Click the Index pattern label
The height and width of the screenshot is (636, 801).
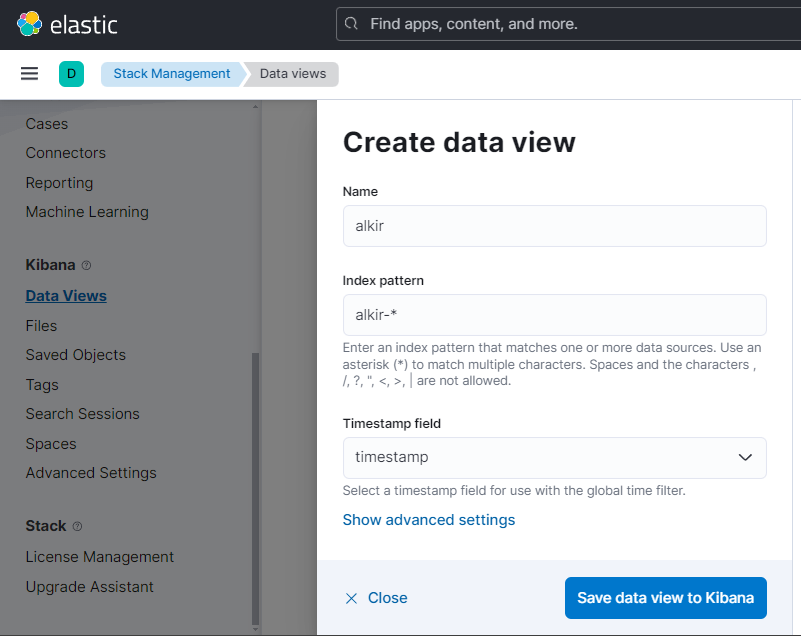point(383,280)
